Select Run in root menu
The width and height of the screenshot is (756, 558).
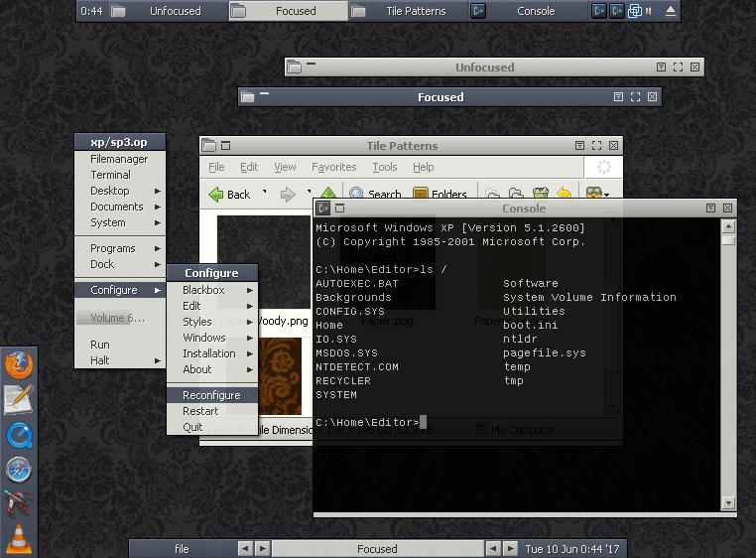click(120, 345)
